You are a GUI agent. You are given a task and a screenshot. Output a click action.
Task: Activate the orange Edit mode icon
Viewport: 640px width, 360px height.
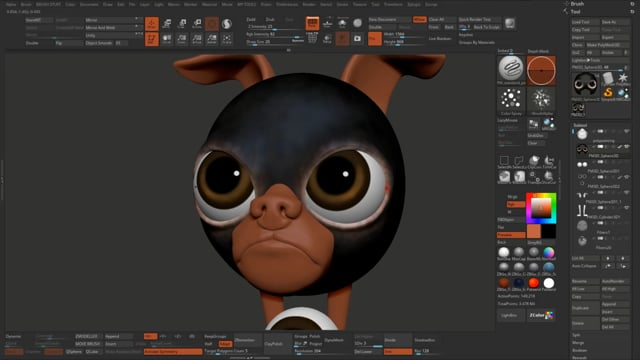(152, 24)
